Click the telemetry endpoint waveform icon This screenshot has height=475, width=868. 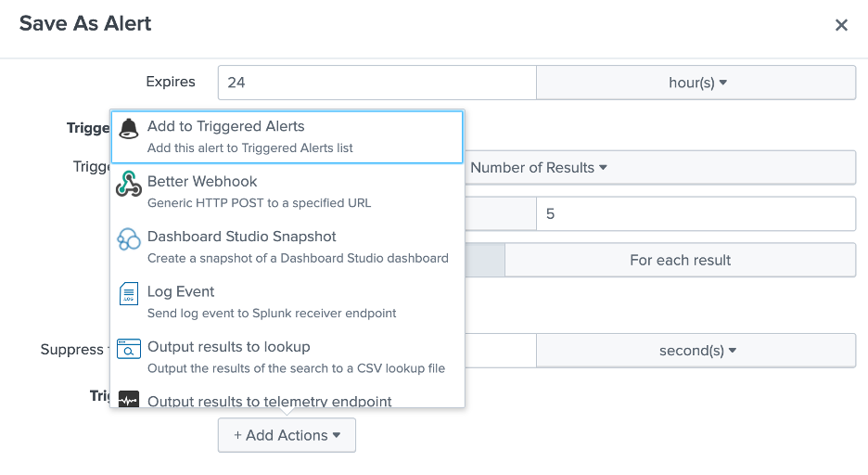coord(128,399)
